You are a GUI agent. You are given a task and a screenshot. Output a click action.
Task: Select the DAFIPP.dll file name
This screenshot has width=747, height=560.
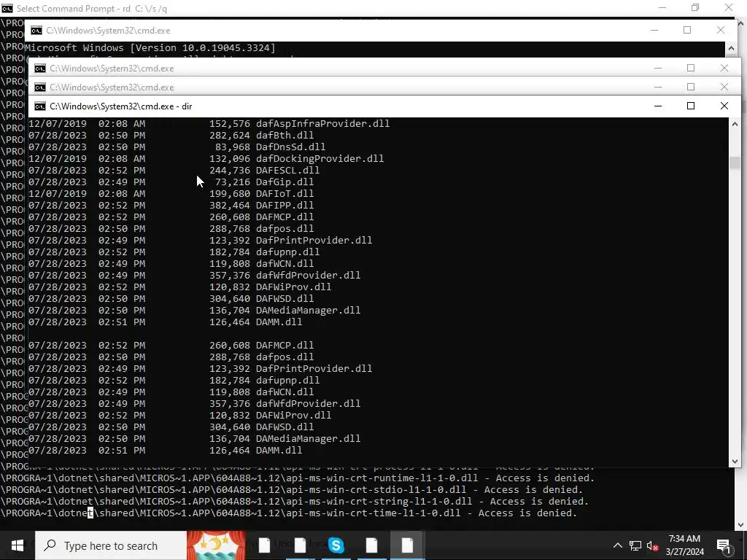[285, 205]
